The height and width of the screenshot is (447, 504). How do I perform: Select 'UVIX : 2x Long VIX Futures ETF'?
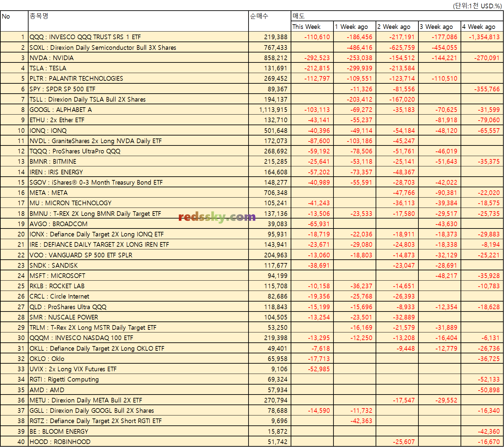coord(138,369)
